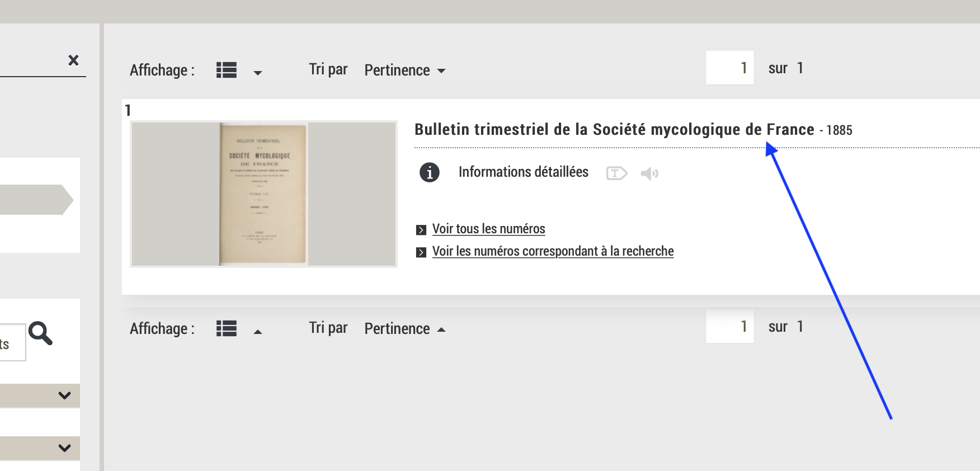
Task: Click the text mode tag icon
Action: pyautogui.click(x=616, y=173)
